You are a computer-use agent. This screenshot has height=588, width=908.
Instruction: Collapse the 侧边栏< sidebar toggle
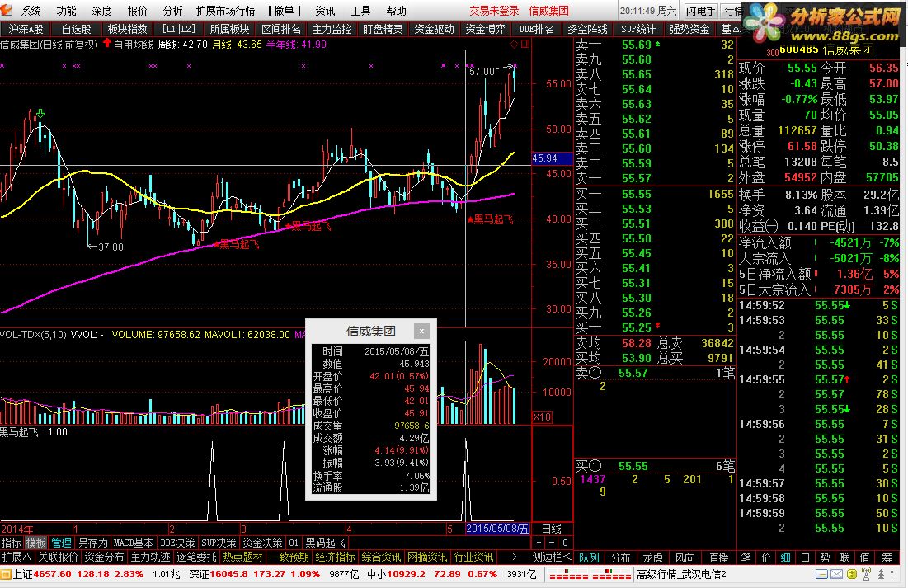click(x=552, y=557)
